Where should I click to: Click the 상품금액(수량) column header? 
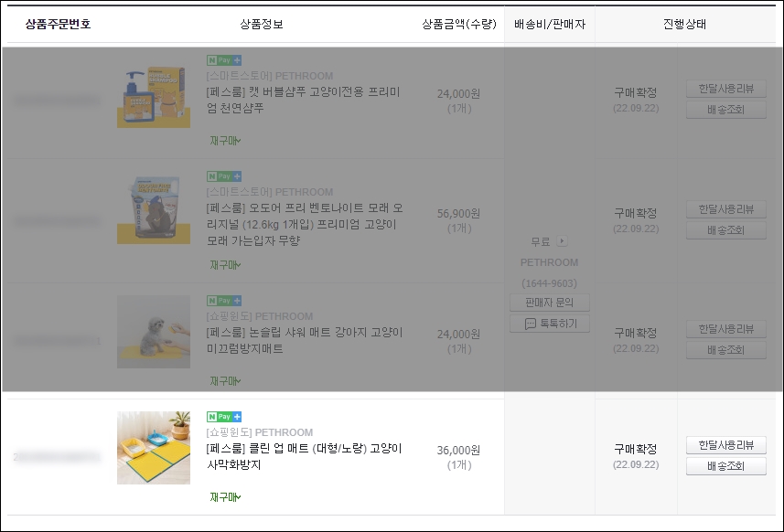459,24
